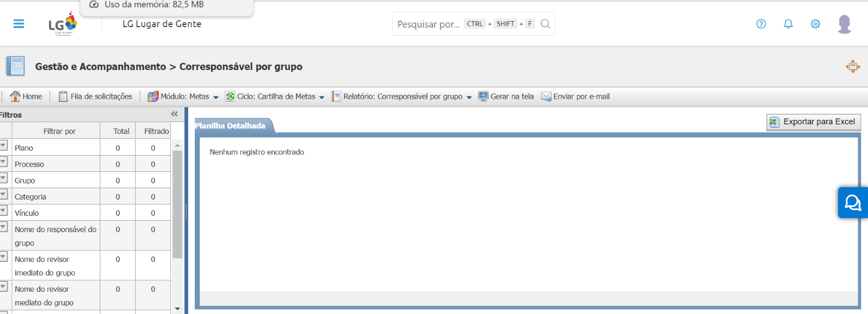Image resolution: width=868 pixels, height=314 pixels.
Task: Click the LG Lugar de Gente logo
Action: (x=63, y=24)
